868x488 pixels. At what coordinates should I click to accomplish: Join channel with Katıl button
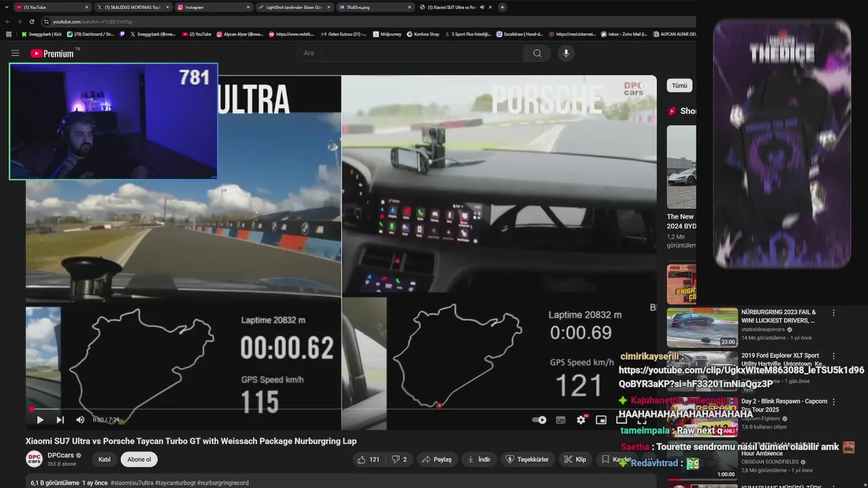point(104,459)
